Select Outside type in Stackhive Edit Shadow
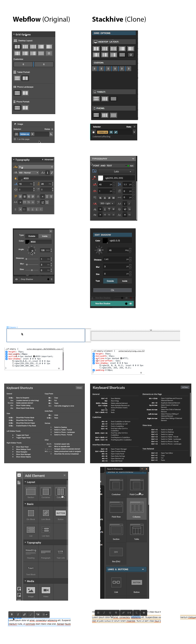The height and width of the screenshot is (644, 196). click(x=110, y=281)
